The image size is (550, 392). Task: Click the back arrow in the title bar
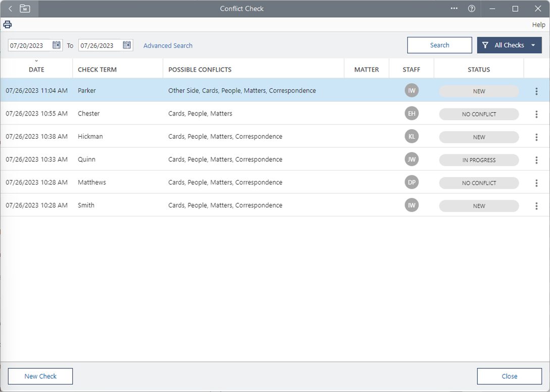pos(10,9)
